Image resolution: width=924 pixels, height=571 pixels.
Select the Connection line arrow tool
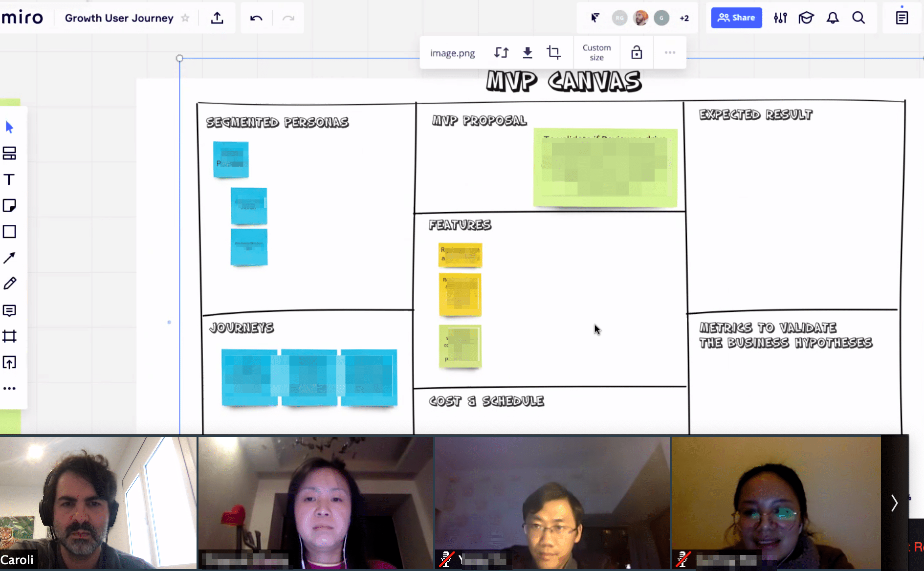[x=9, y=258]
